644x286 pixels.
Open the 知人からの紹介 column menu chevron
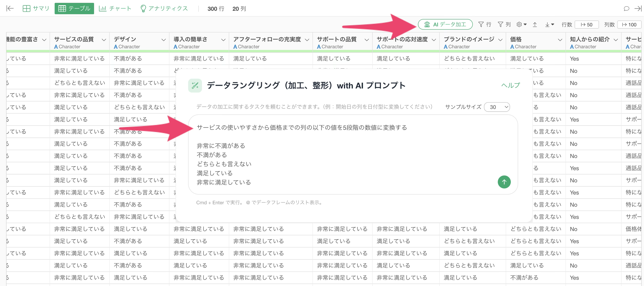616,40
